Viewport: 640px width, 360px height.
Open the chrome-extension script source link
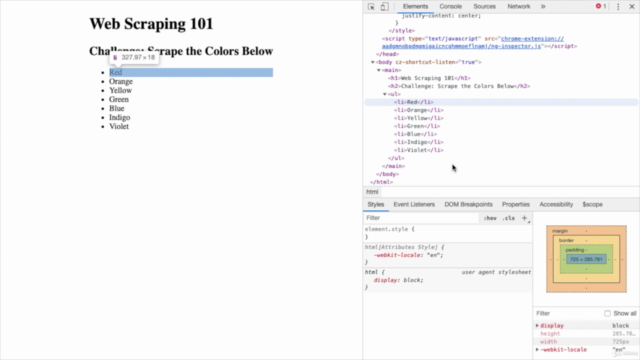coord(473,42)
